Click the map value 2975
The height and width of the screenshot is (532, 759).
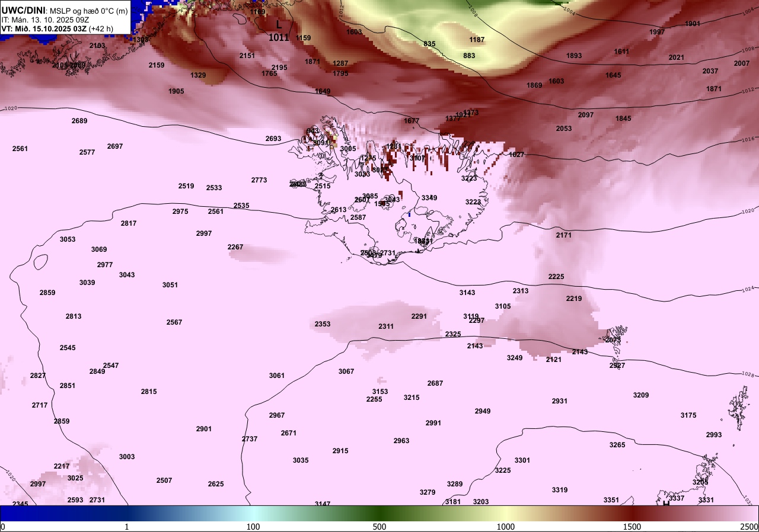click(x=180, y=211)
